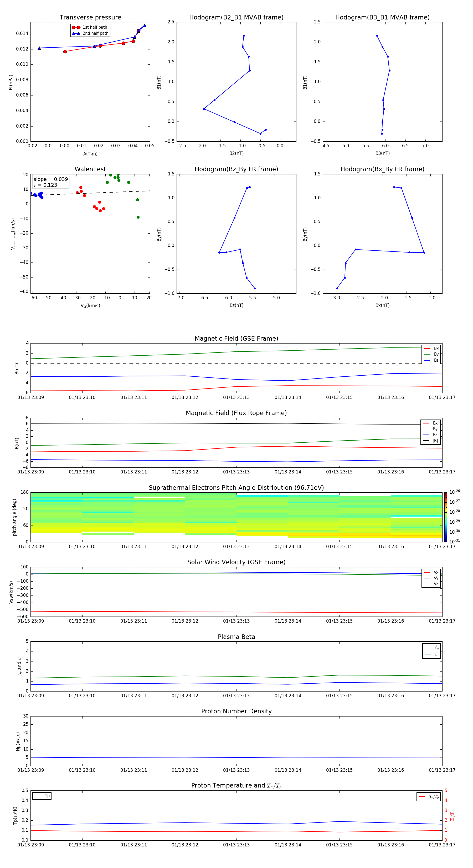Click the "Hodogram(B2_B1 MVAB frame)" title
This screenshot has height=868, width=473.
click(236, 18)
